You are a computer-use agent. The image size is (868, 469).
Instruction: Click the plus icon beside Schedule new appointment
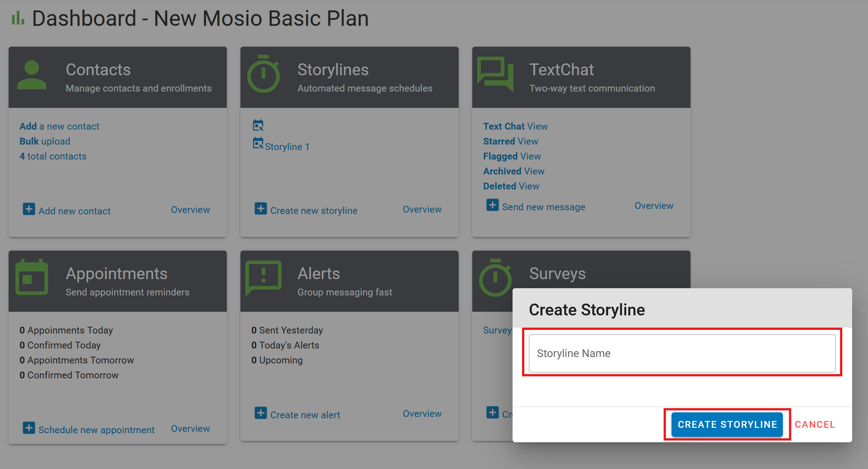pyautogui.click(x=29, y=428)
